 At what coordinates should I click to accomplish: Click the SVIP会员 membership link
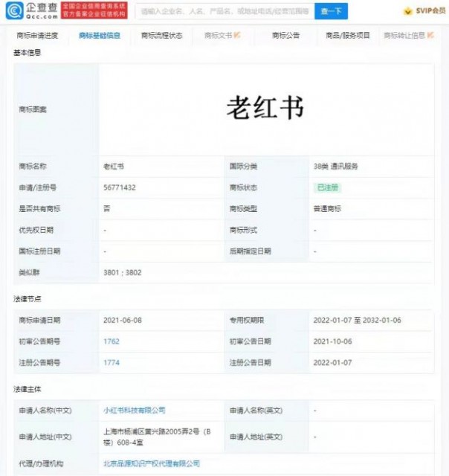[427, 11]
